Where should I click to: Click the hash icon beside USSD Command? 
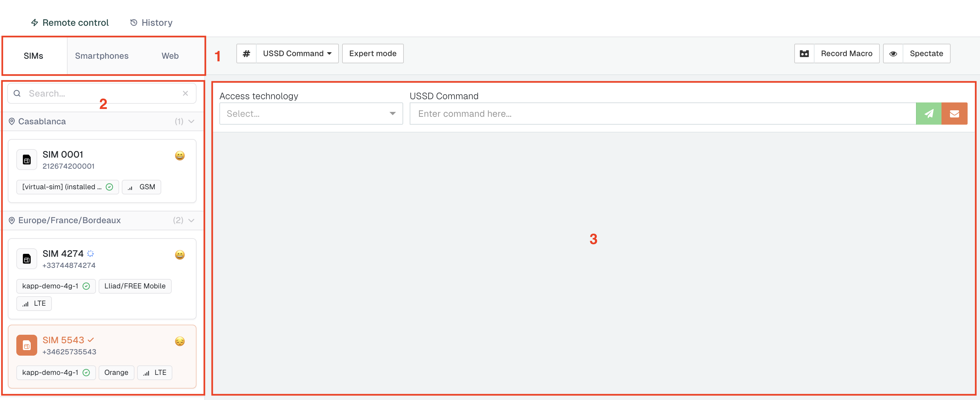(246, 54)
